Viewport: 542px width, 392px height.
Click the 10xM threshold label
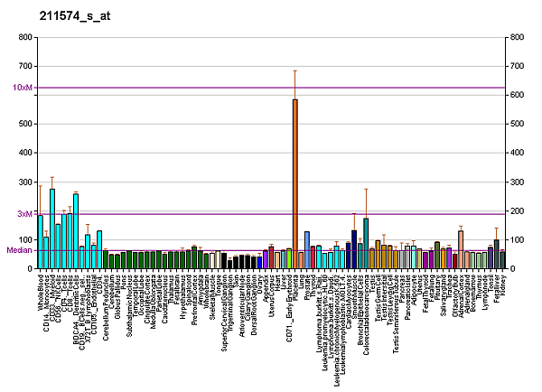[23, 88]
